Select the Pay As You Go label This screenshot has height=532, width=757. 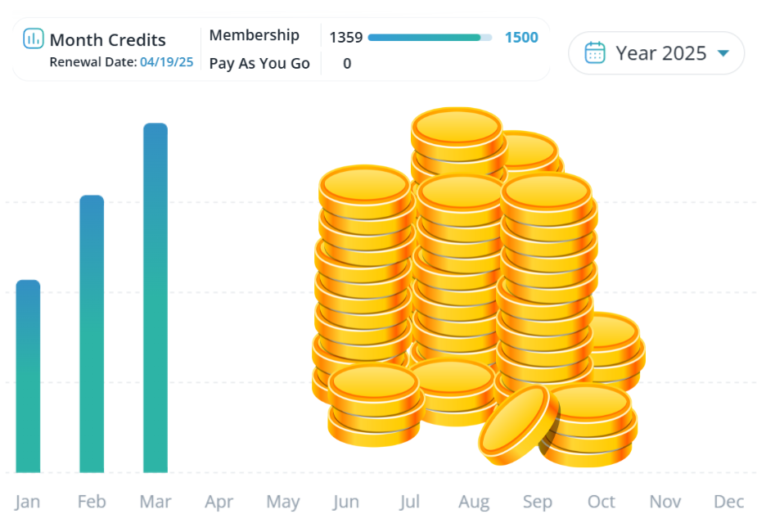point(259,64)
